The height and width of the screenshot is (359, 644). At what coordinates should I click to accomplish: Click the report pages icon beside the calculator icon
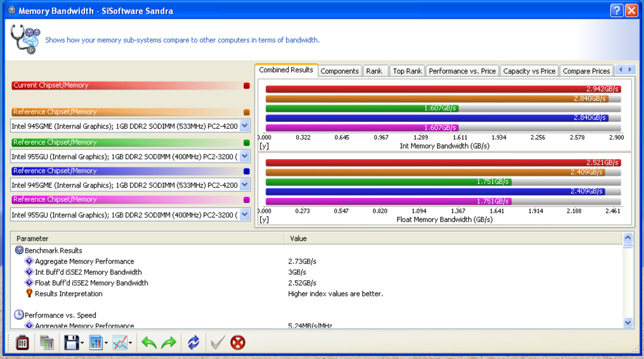click(46, 342)
